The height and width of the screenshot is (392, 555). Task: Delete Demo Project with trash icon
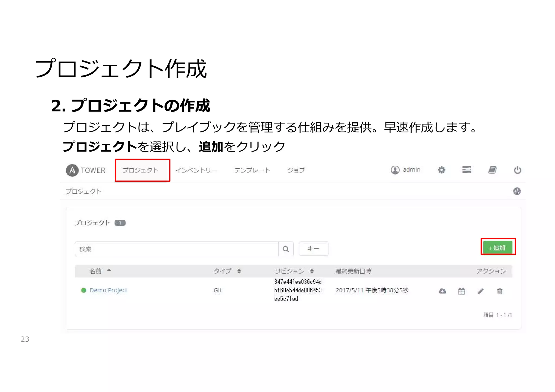pyautogui.click(x=500, y=291)
